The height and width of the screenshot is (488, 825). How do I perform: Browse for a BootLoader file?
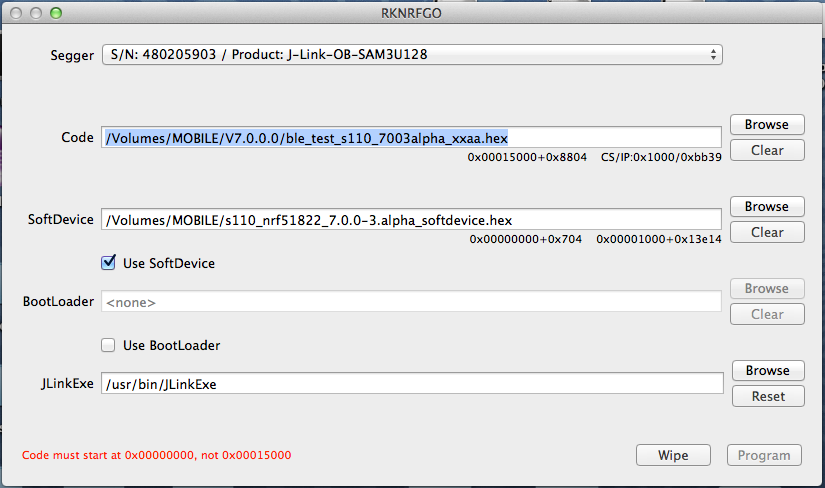[x=767, y=289]
